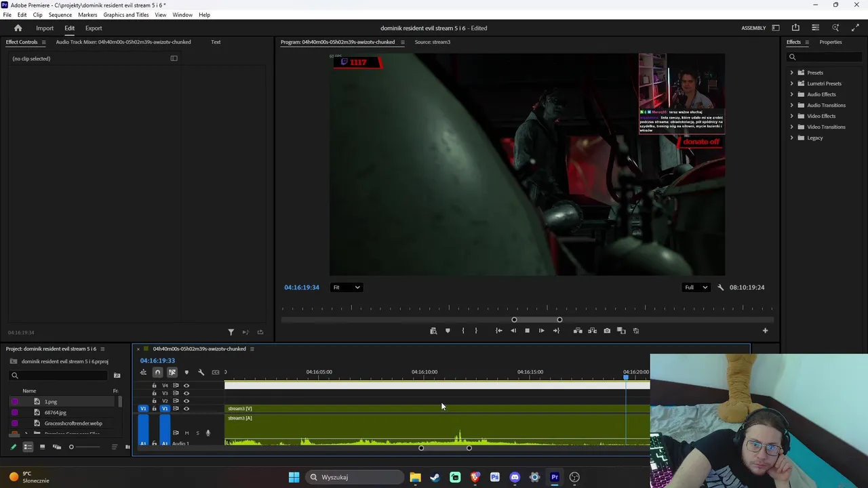868x488 pixels.
Task: Jump to In point in Program Monitor
Action: (x=498, y=331)
